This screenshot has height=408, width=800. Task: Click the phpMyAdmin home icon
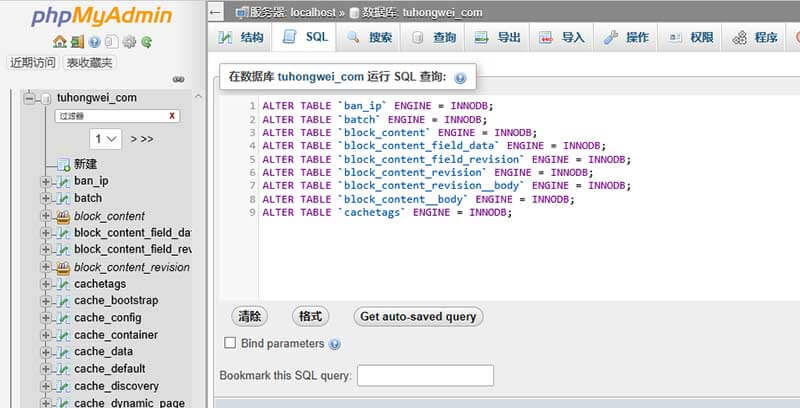tap(60, 42)
